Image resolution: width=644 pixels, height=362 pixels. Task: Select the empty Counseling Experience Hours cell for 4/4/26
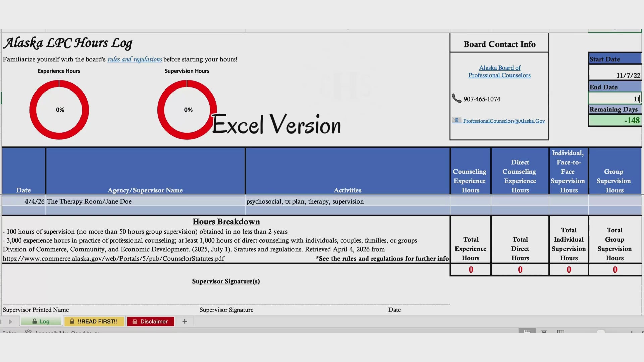[x=470, y=201]
